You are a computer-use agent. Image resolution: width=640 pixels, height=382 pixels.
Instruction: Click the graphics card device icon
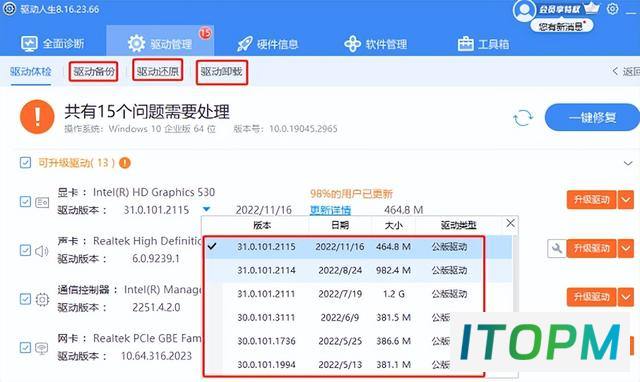(42, 202)
